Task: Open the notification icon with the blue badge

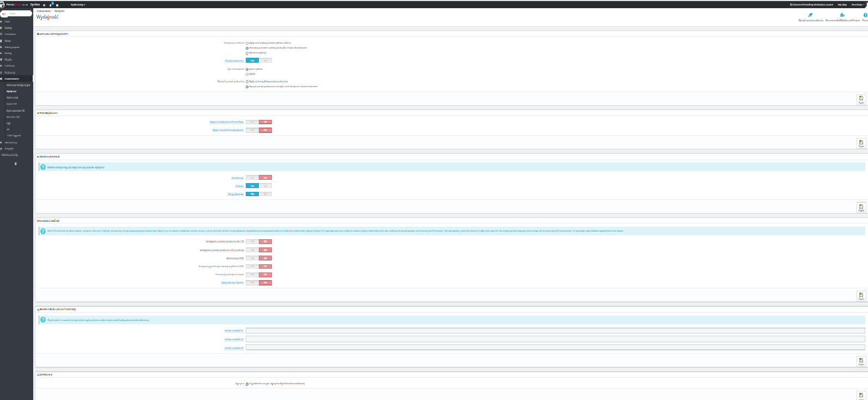Action: pyautogui.click(x=51, y=4)
